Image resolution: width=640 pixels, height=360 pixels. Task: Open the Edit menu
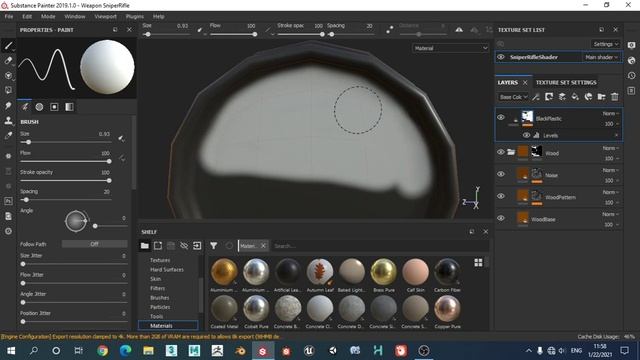point(27,17)
